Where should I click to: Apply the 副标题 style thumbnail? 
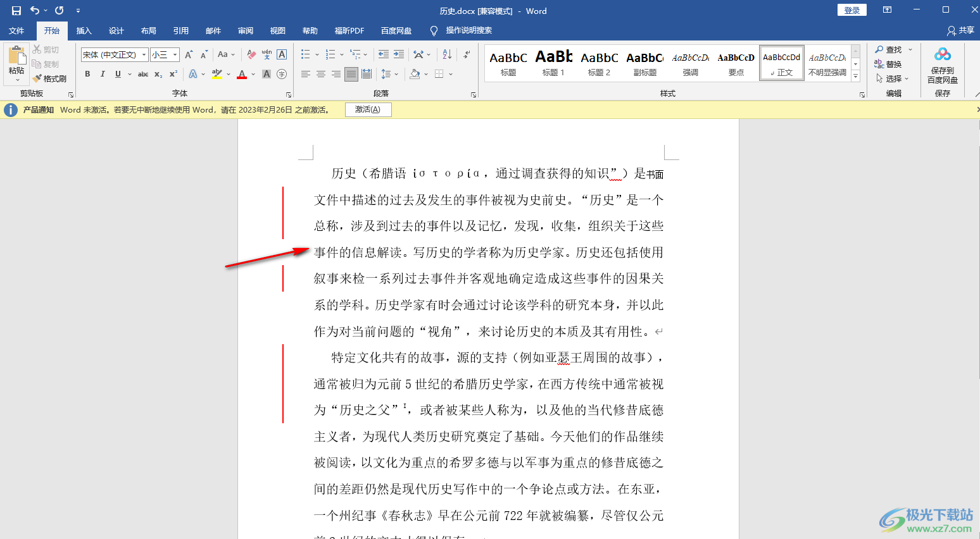[x=644, y=63]
